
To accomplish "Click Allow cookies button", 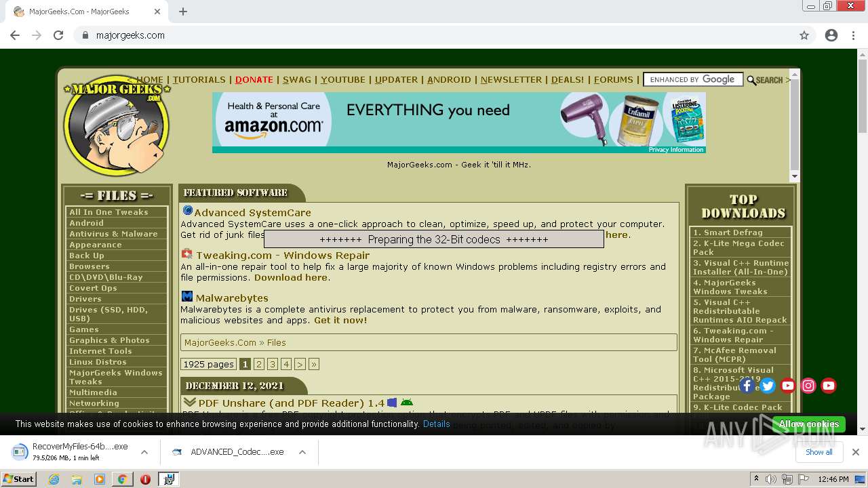I will (x=809, y=424).
